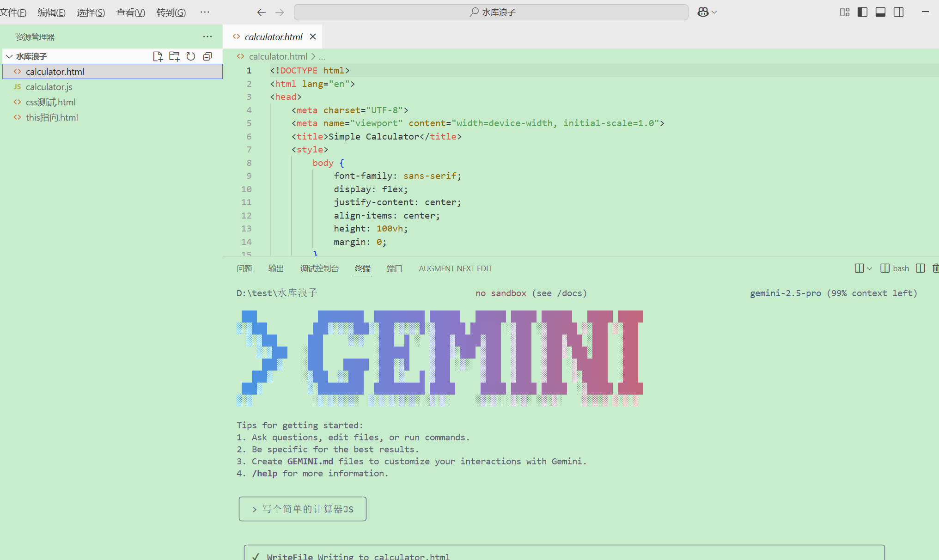Go back using the left arrow
The image size is (939, 560).
pos(262,12)
